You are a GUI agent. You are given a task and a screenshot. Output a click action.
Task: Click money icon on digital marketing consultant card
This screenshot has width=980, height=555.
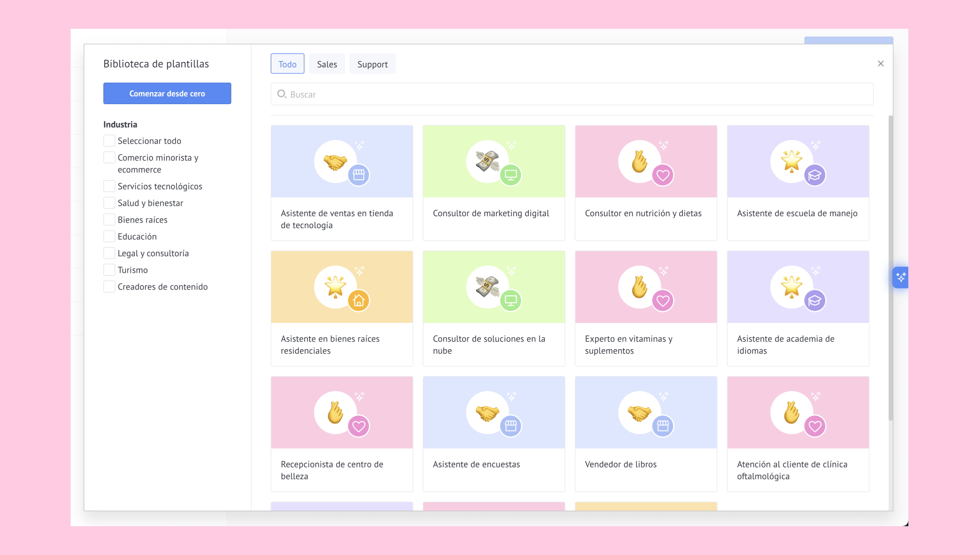point(487,161)
